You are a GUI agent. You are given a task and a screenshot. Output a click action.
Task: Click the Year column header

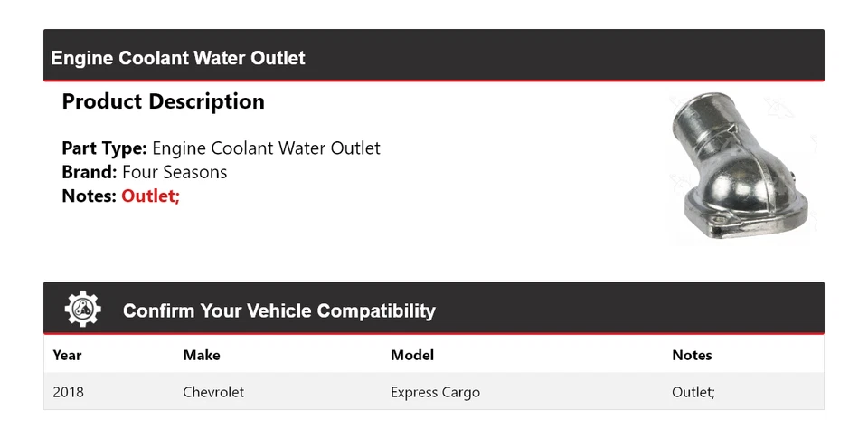67,355
